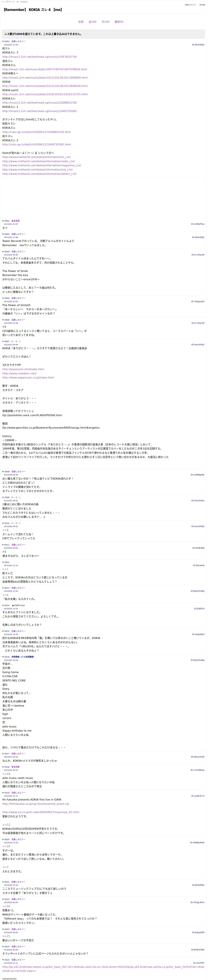Image resolution: width=210 pixels, height=980 pixels.
Task: Click ID:7dXgnykD on post 0005
Action: coord(198,302)
